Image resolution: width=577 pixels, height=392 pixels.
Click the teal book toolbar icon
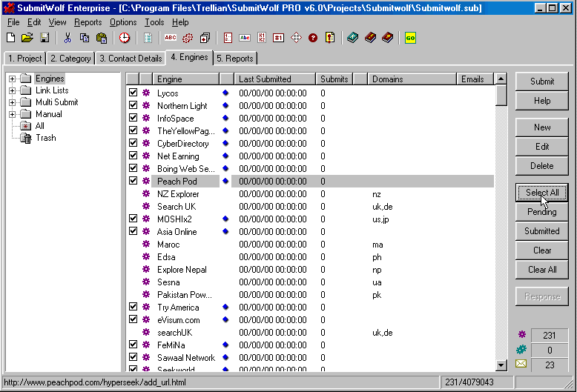coord(353,38)
